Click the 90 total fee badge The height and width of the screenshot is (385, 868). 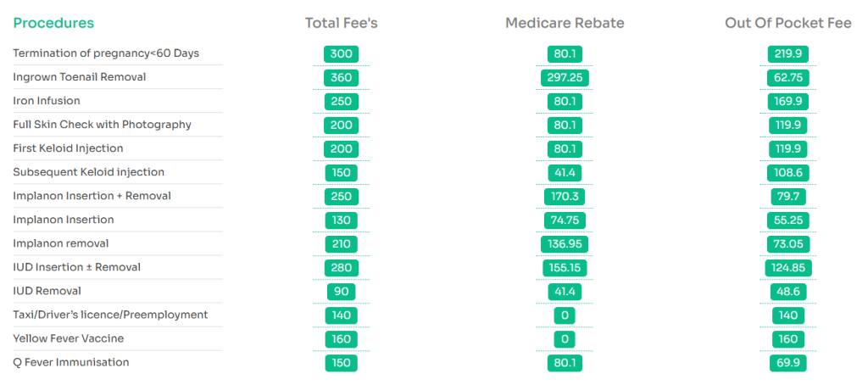click(x=341, y=292)
